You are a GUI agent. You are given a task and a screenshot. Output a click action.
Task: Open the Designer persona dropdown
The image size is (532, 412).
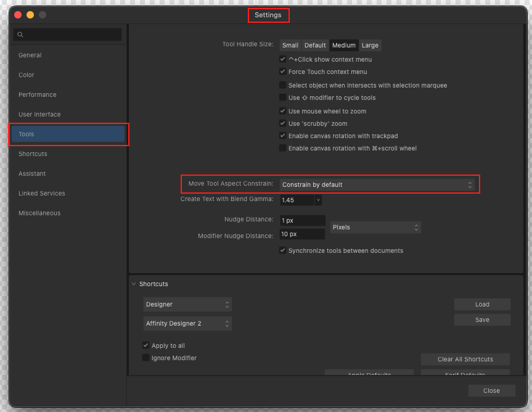pos(187,304)
